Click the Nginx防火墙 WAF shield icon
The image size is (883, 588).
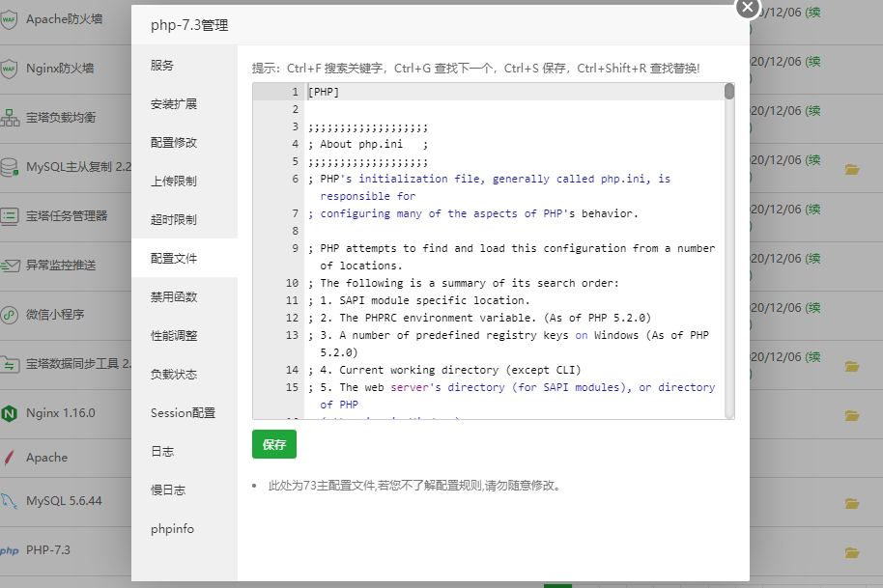[x=9, y=69]
